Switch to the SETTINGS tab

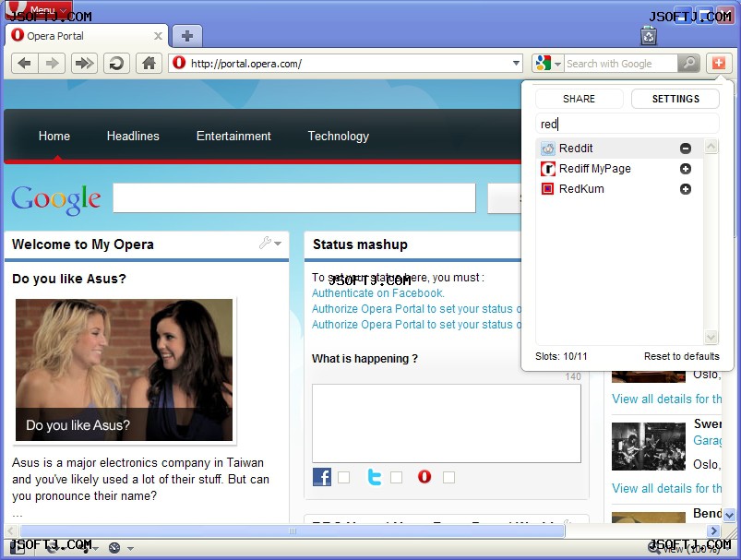pyautogui.click(x=675, y=99)
